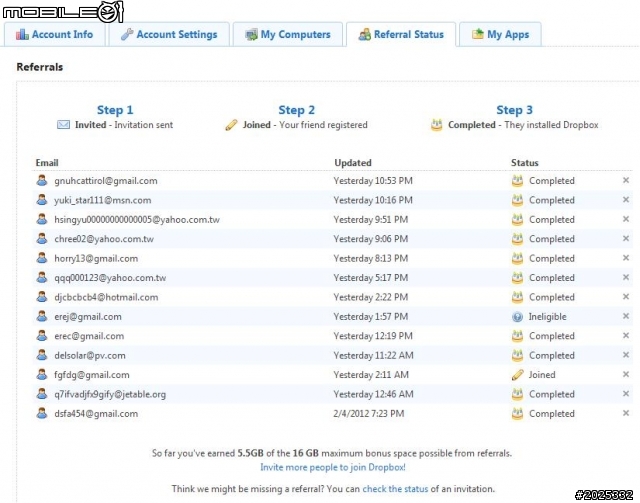Delete the hsingyu0000000000005@yahoo.com.tw referral row
This screenshot has height=503, width=640.
tap(626, 219)
